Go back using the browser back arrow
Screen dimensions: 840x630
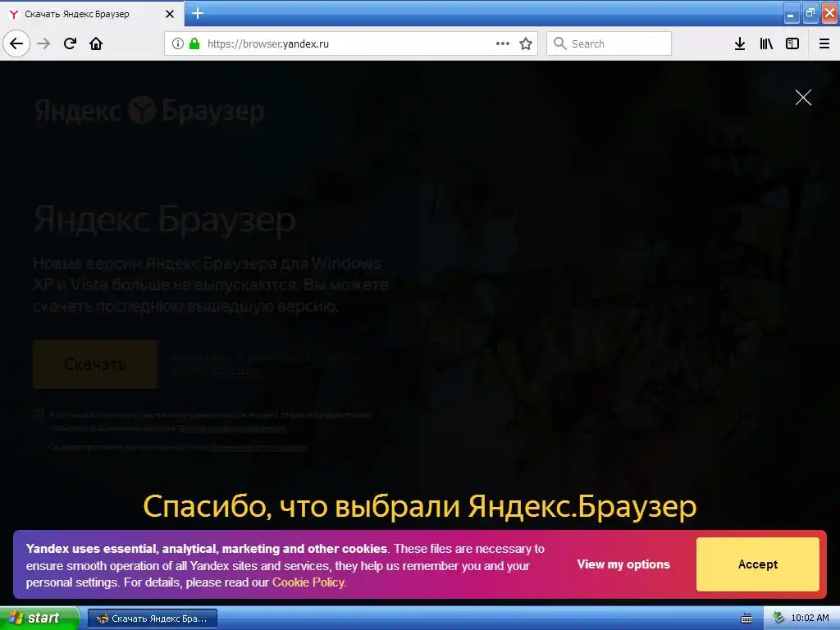click(16, 43)
